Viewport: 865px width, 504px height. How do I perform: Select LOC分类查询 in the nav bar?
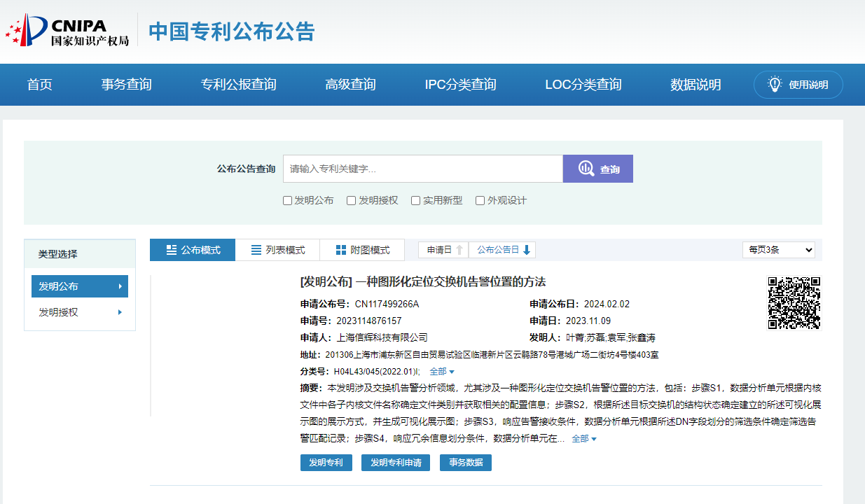pos(583,85)
